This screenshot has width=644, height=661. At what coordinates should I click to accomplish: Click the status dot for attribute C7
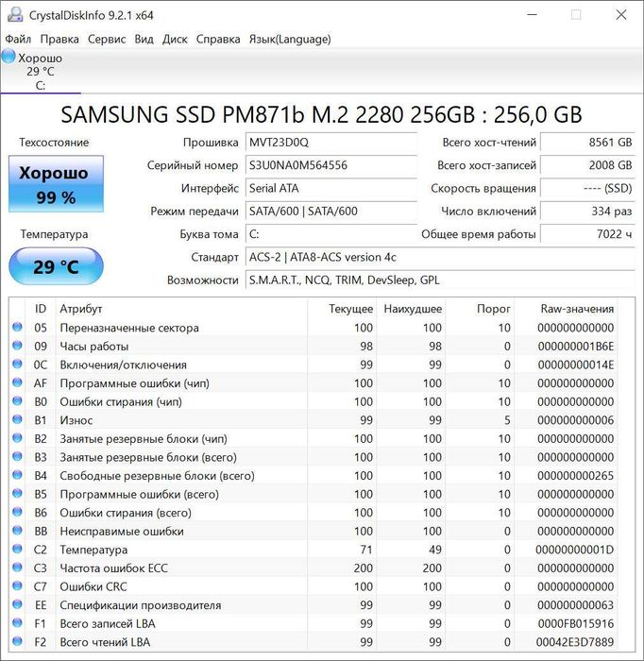point(17,585)
